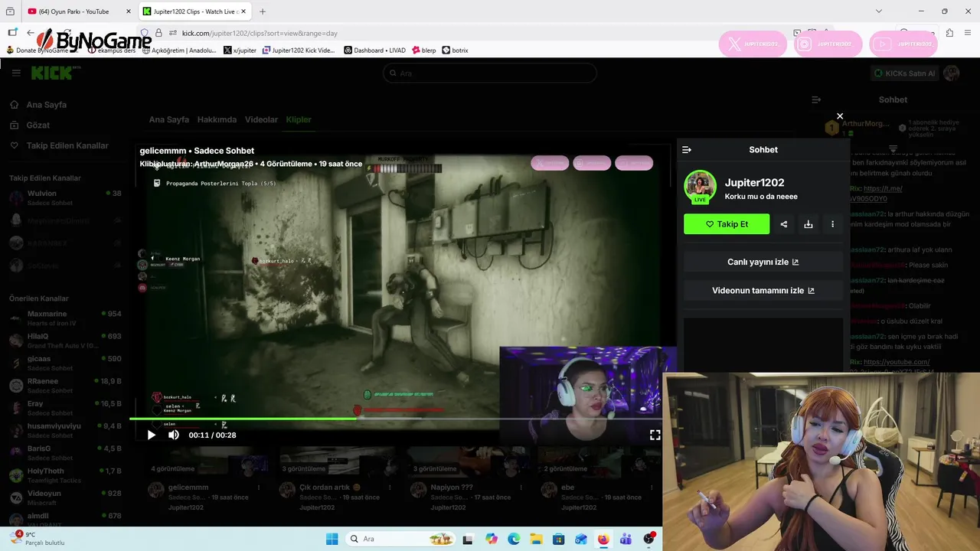
Task: Open the x/jupiter bookmark
Action: tap(240, 51)
